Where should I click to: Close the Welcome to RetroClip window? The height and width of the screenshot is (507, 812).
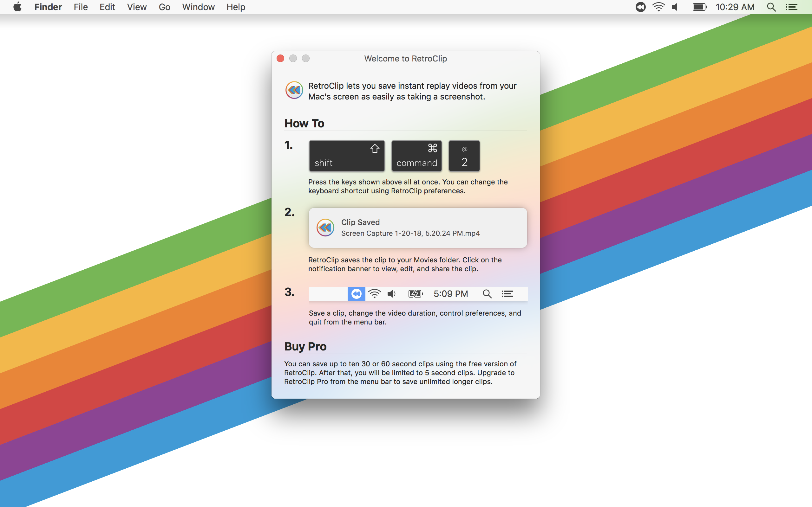[x=280, y=59]
